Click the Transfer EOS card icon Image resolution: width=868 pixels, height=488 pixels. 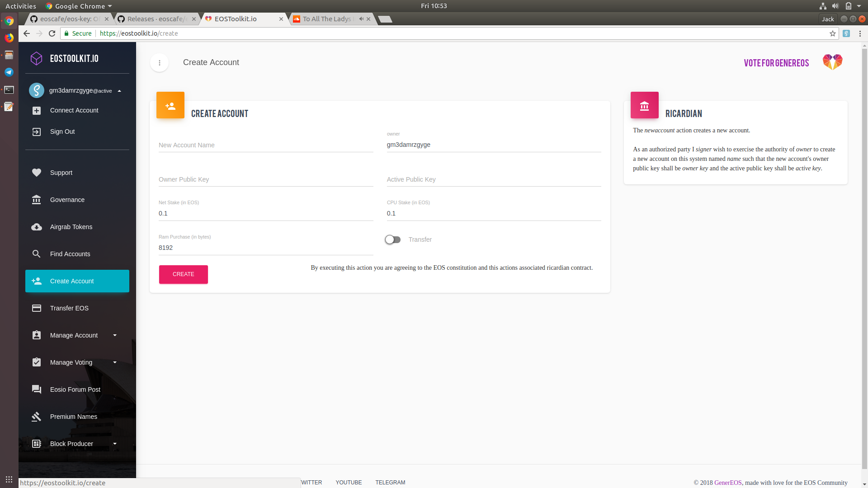click(x=37, y=308)
